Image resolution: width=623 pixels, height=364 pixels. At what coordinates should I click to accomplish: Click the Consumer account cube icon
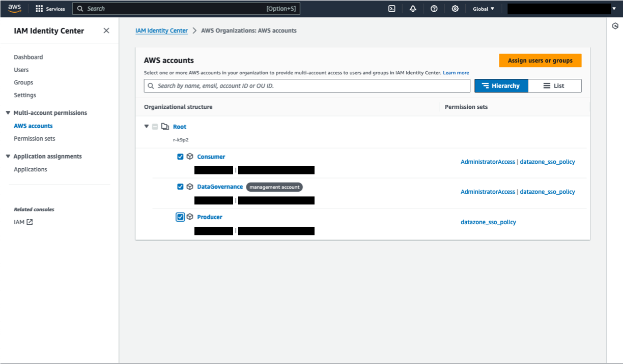tap(190, 157)
